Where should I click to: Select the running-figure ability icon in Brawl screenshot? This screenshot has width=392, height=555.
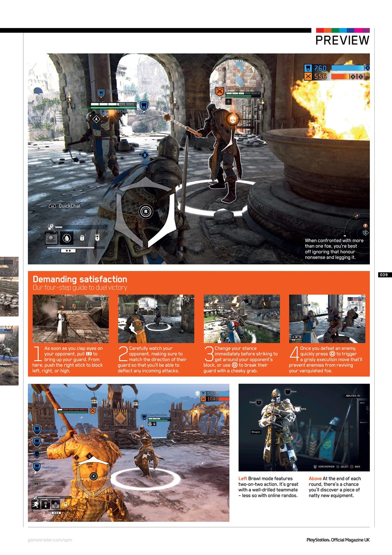(36, 504)
